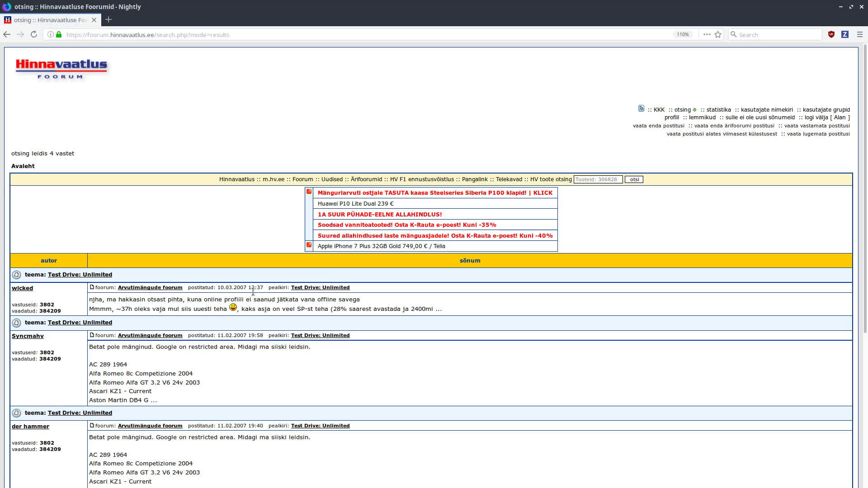The height and width of the screenshot is (488, 868).
Task: Open the Arvutimängude foorum link in first result
Action: pyautogui.click(x=150, y=287)
